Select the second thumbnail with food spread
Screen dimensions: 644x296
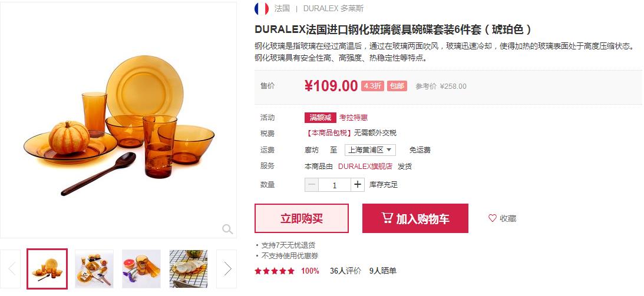pos(94,269)
